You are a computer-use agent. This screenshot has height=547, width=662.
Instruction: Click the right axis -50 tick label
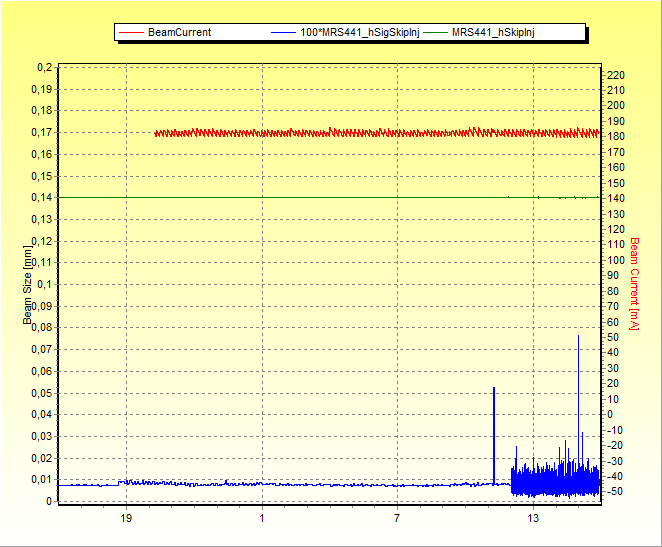[x=617, y=492]
